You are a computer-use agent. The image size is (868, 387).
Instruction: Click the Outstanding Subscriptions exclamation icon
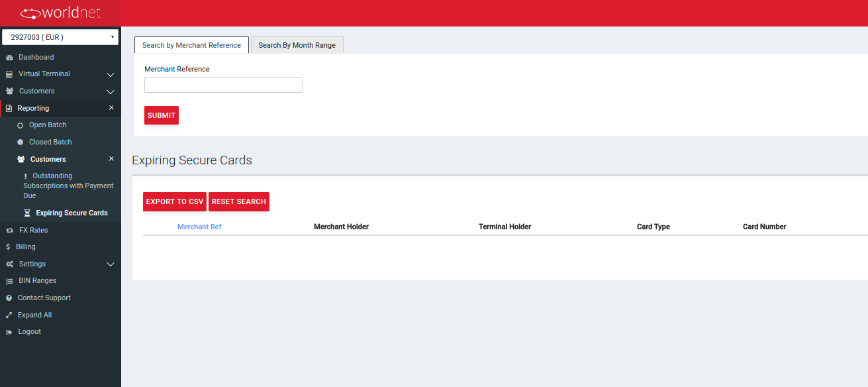point(25,176)
